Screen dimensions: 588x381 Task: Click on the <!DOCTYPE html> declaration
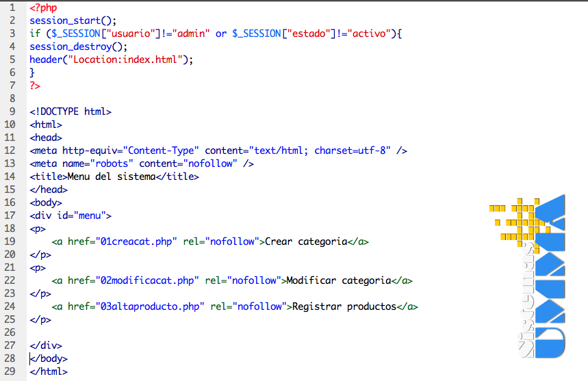point(71,111)
